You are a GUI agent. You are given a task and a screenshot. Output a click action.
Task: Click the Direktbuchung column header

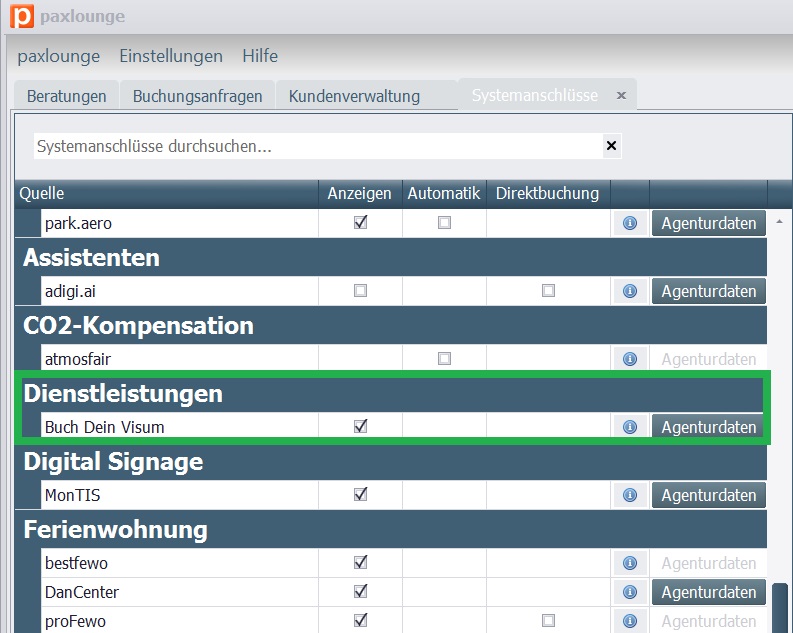point(548,194)
